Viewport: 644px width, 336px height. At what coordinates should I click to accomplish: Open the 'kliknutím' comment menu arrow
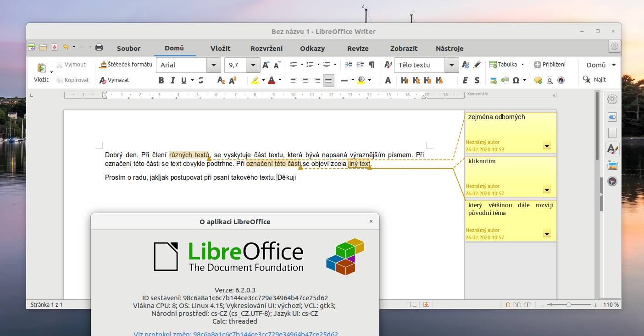(547, 190)
